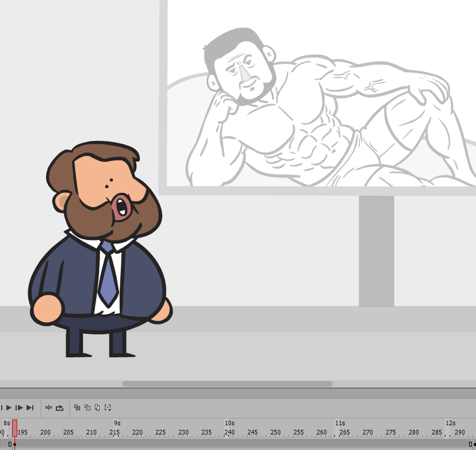This screenshot has height=450, width=476.
Task: Step forward one frame
Action: (x=19, y=407)
